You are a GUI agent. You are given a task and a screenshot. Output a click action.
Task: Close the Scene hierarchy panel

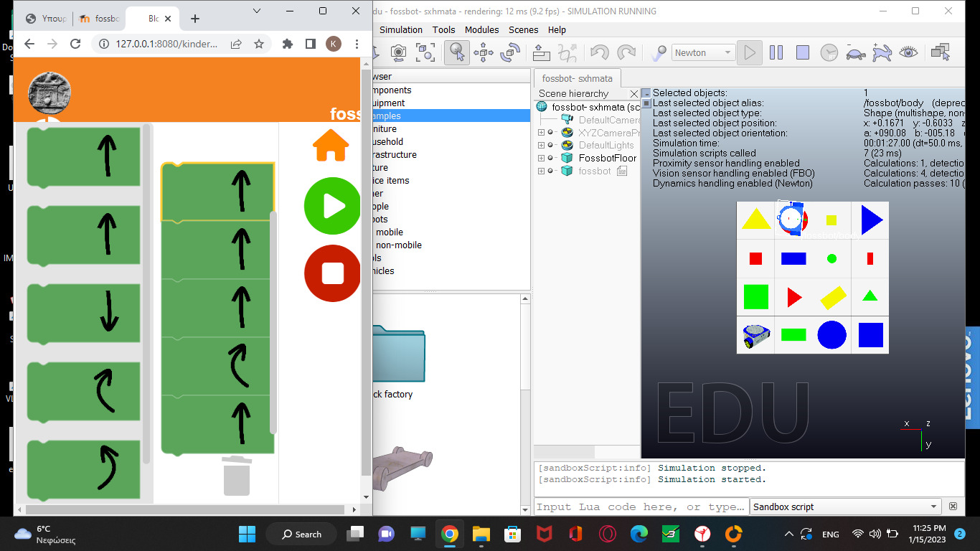point(633,93)
